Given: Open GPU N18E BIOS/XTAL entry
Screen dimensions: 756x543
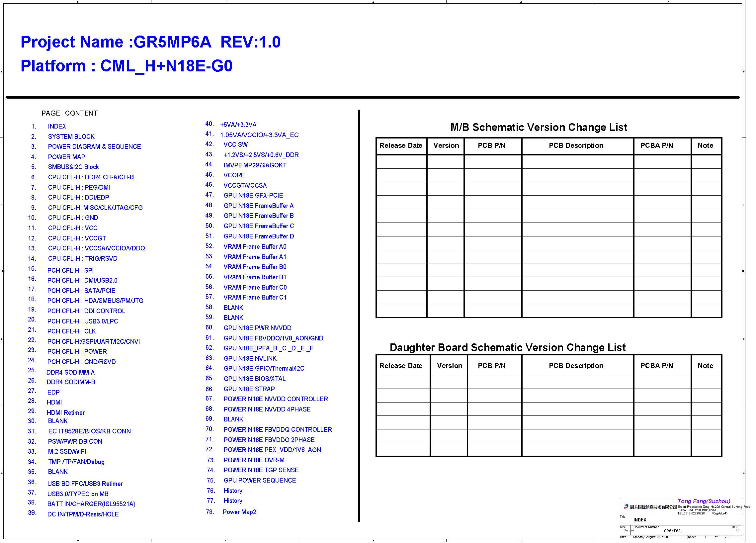Looking at the screenshot, I should tap(255, 380).
